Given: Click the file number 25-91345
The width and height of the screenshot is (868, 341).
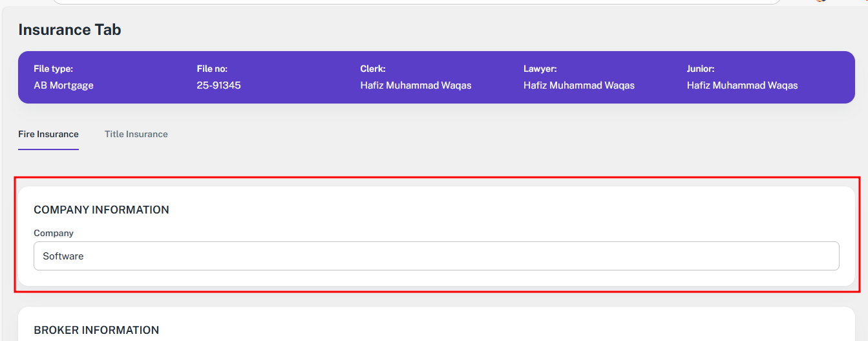Looking at the screenshot, I should (x=218, y=85).
